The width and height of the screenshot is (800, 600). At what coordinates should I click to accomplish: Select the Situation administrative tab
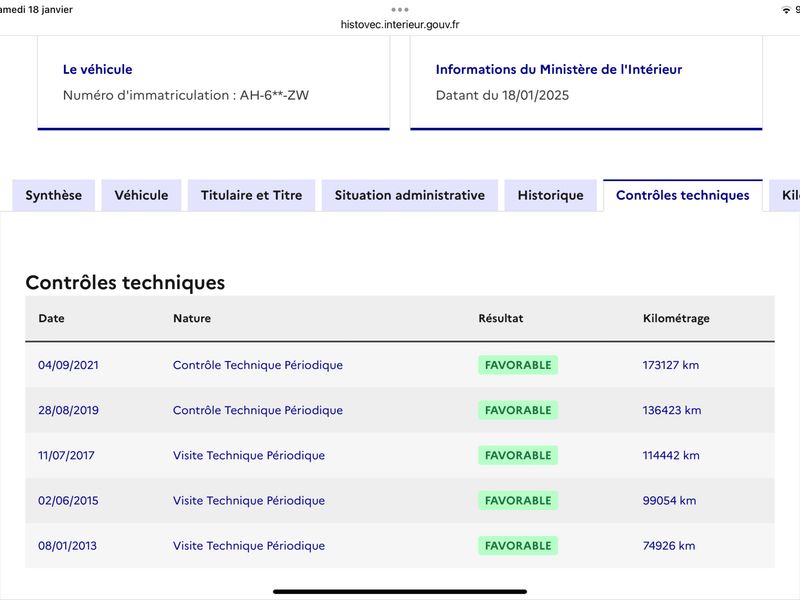410,195
